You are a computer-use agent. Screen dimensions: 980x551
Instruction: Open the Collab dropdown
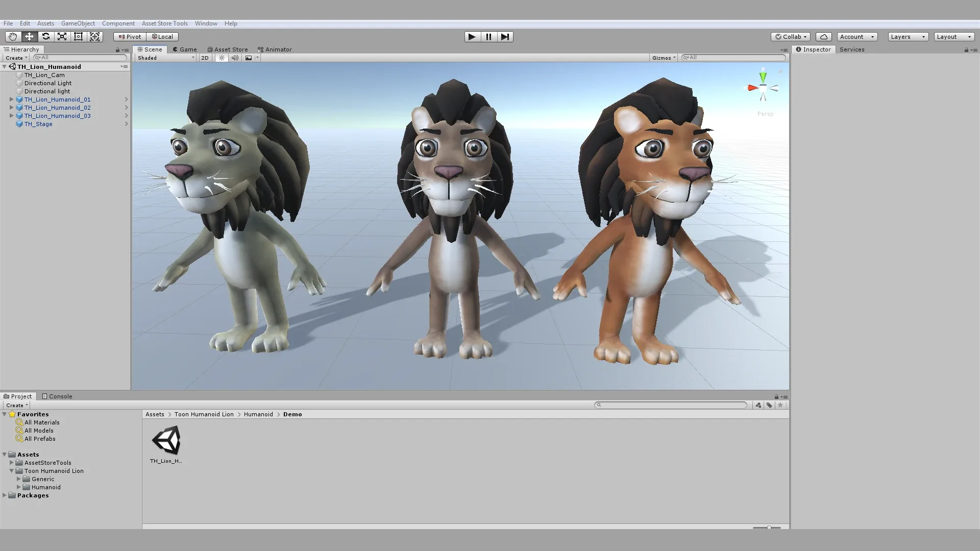point(791,37)
